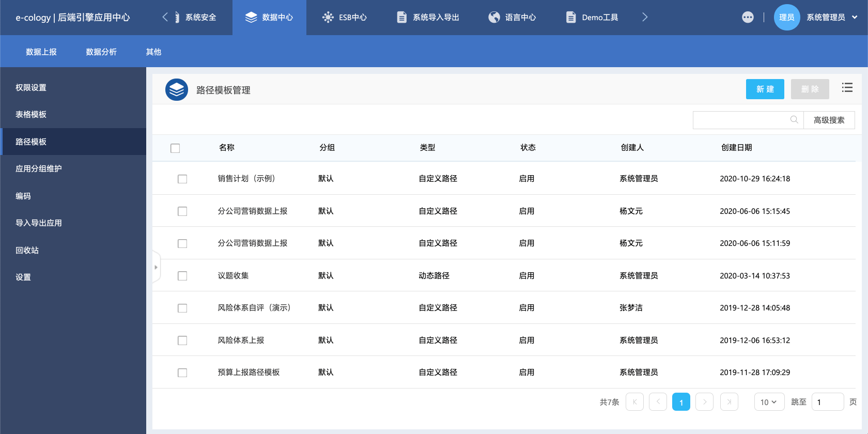Image resolution: width=868 pixels, height=434 pixels.
Task: Expand the 系统管理员 user dropdown arrow
Action: pyautogui.click(x=855, y=17)
